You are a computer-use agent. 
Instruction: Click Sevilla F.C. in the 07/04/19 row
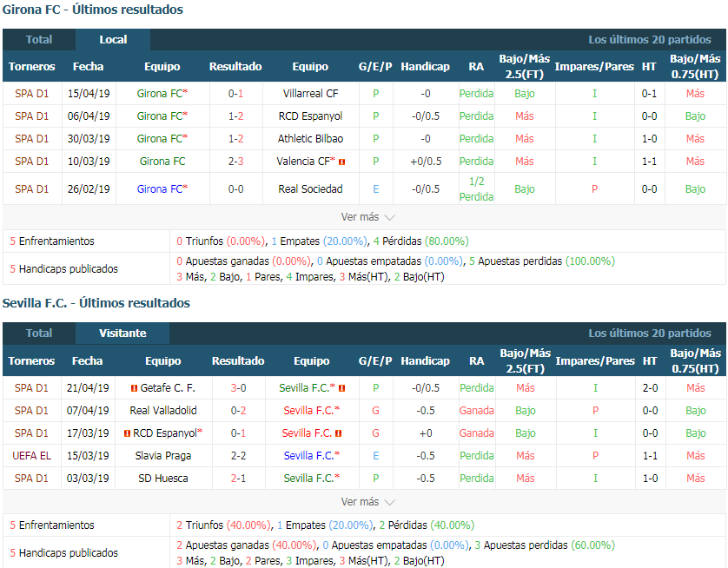click(308, 411)
